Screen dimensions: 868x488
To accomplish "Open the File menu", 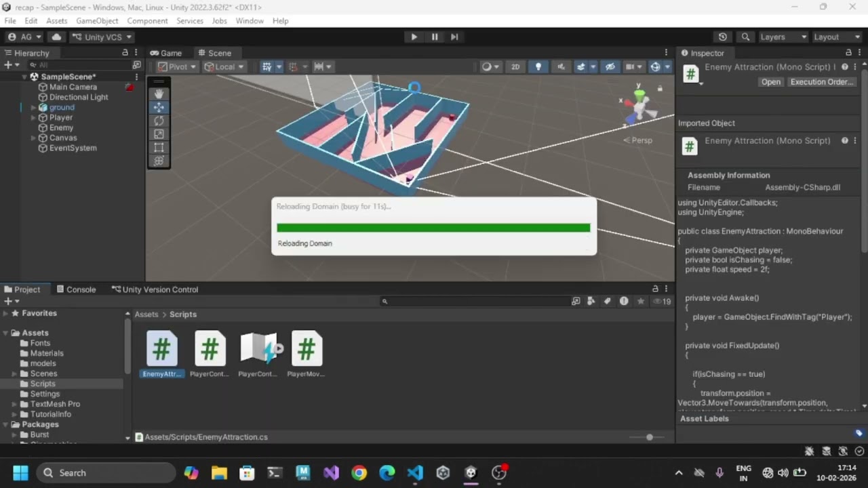I will 10,21.
